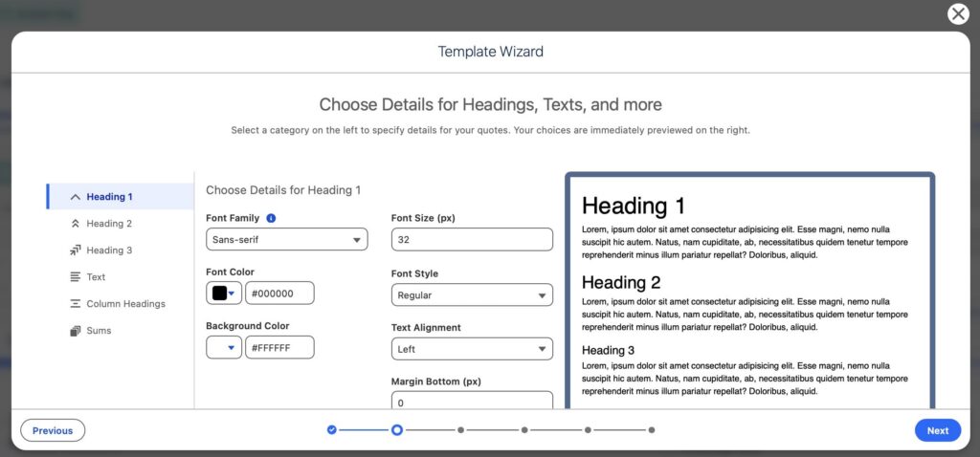
Task: Click the Column Headings icon
Action: coord(76,304)
